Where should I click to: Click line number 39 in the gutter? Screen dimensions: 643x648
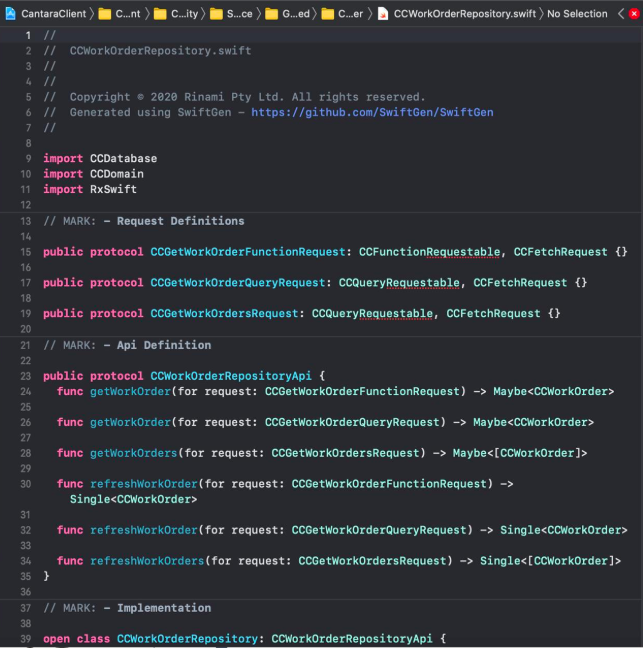pyautogui.click(x=24, y=638)
